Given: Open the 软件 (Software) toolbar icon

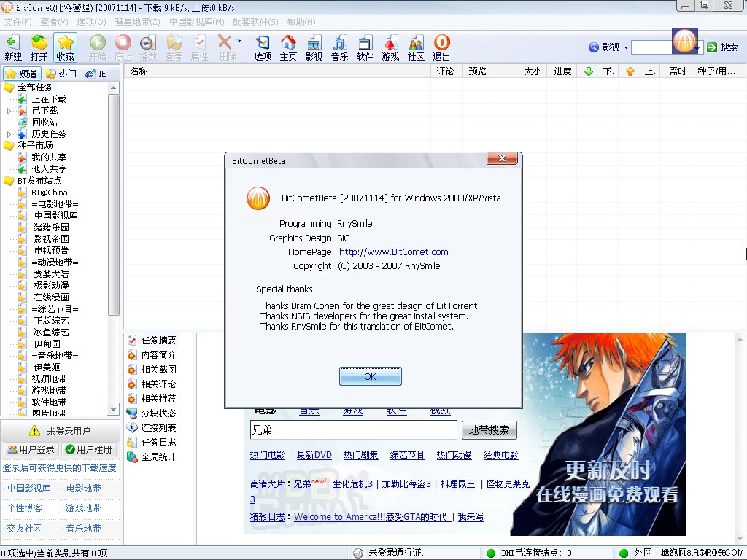Looking at the screenshot, I should point(365,47).
